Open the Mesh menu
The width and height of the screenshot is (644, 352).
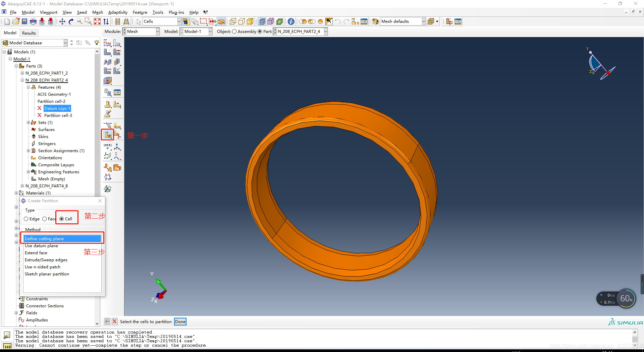tap(97, 12)
